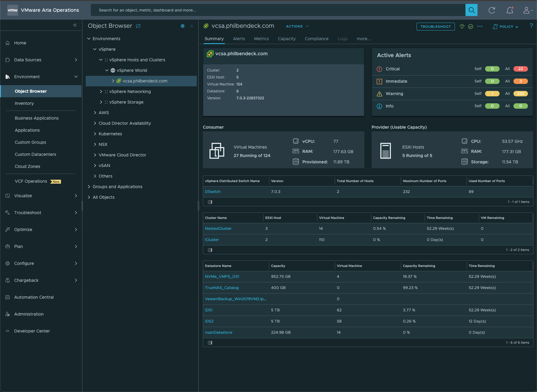Viewport: 537px width, 392px height.
Task: Open the POLICY dropdown
Action: (506, 27)
